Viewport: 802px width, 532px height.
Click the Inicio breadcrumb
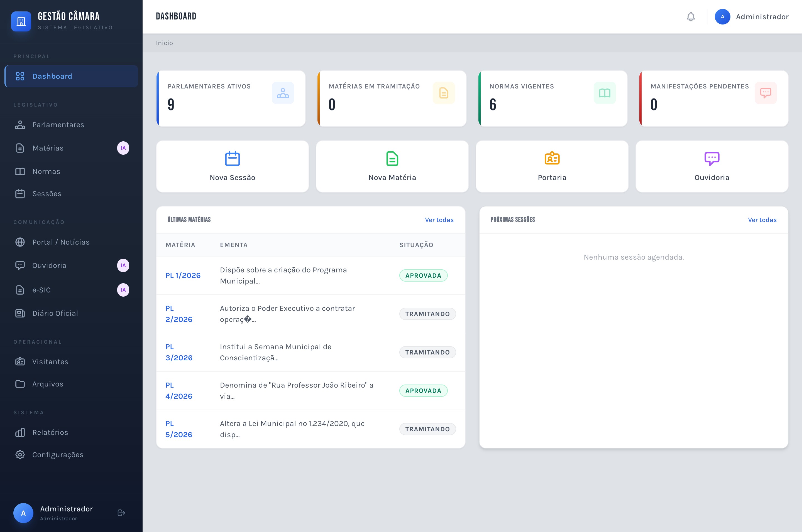click(x=164, y=43)
